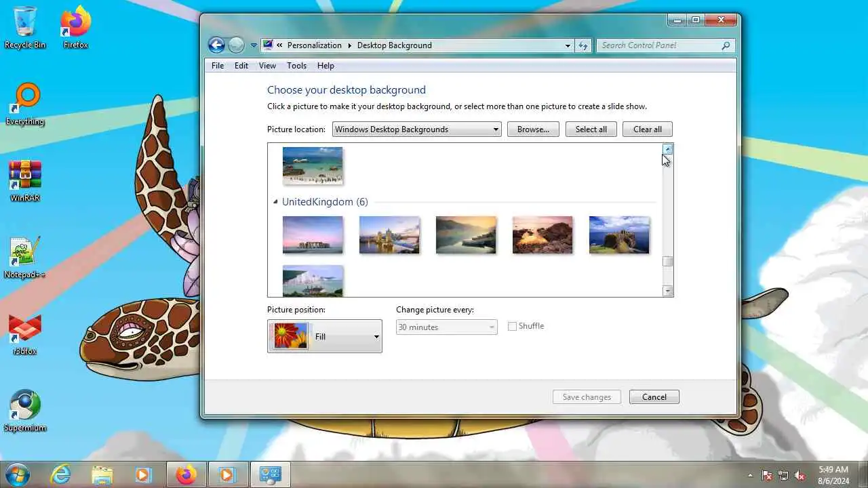Select the Control Panel taskbar button
The height and width of the screenshot is (488, 868).
pos(271,474)
